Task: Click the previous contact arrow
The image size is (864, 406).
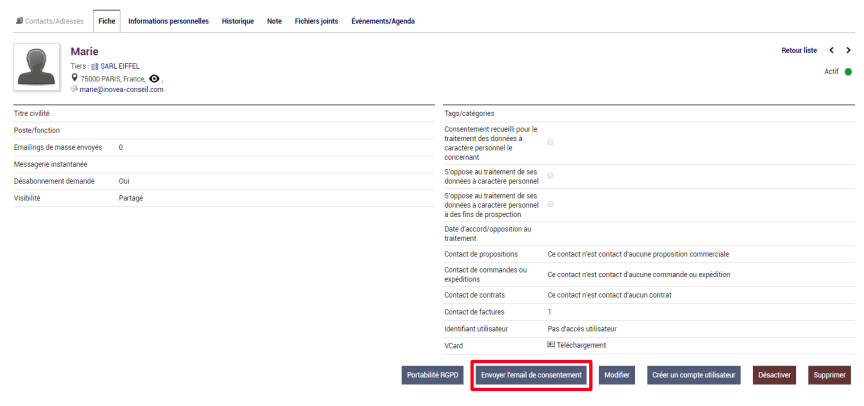Action: click(x=831, y=50)
